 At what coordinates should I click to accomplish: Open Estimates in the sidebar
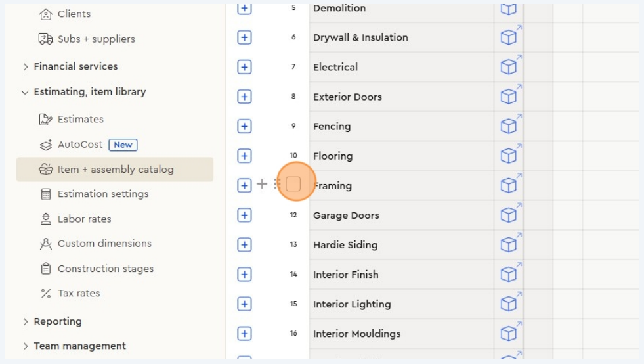click(80, 119)
